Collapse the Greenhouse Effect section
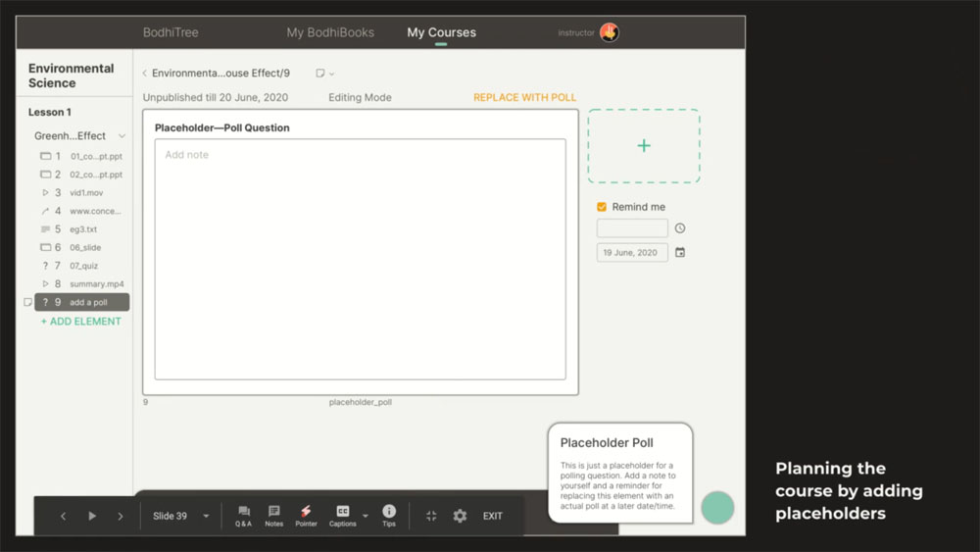 pos(122,136)
